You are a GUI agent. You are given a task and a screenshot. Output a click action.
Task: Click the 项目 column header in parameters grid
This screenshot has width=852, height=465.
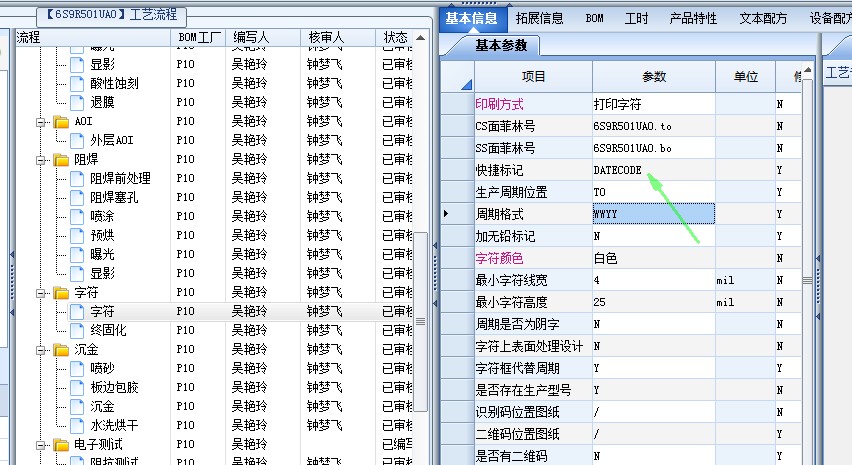click(x=533, y=77)
